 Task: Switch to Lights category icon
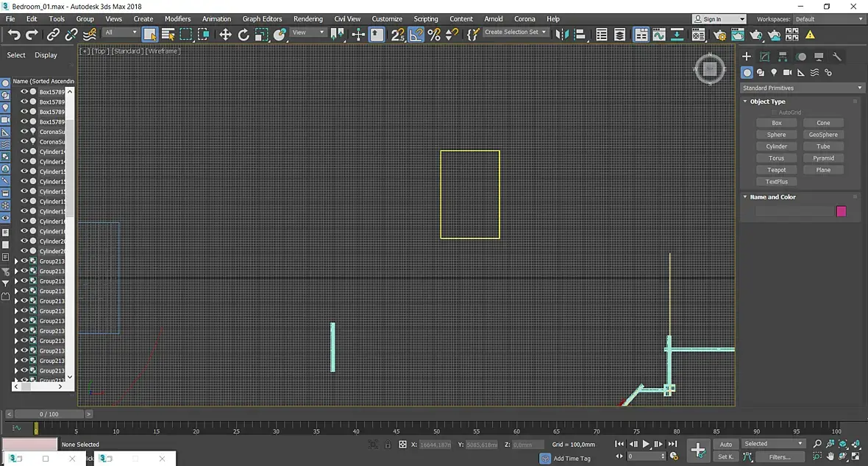pyautogui.click(x=774, y=73)
